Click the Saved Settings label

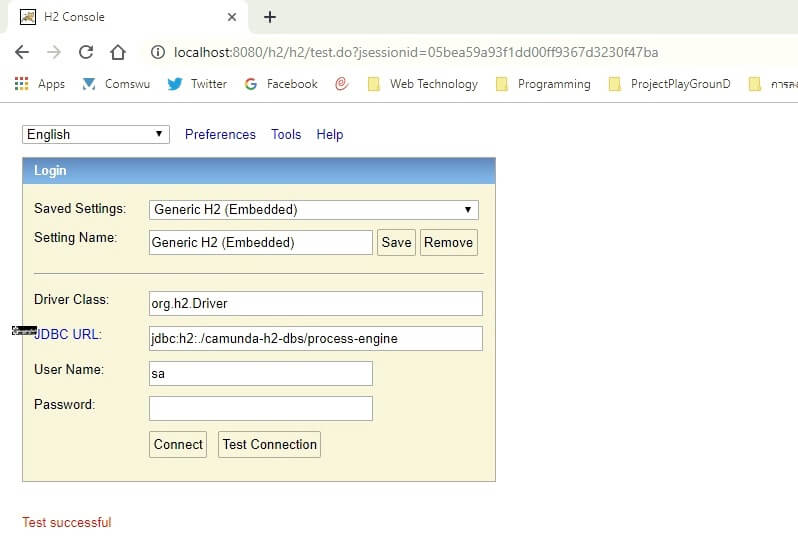pos(80,209)
